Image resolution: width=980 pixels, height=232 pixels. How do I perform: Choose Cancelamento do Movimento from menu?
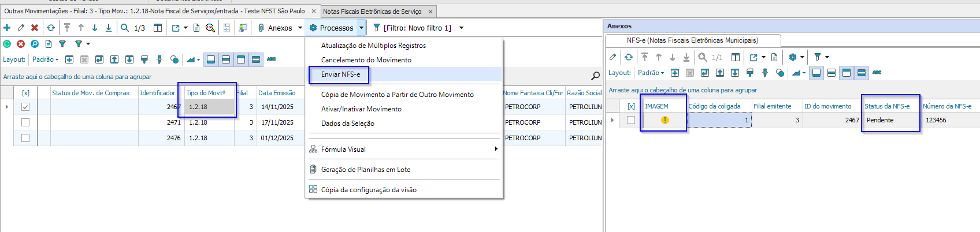click(366, 60)
